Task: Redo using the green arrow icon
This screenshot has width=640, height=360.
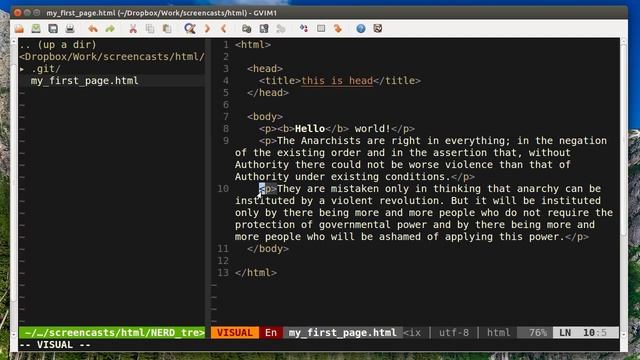Action: pyautogui.click(x=110, y=29)
